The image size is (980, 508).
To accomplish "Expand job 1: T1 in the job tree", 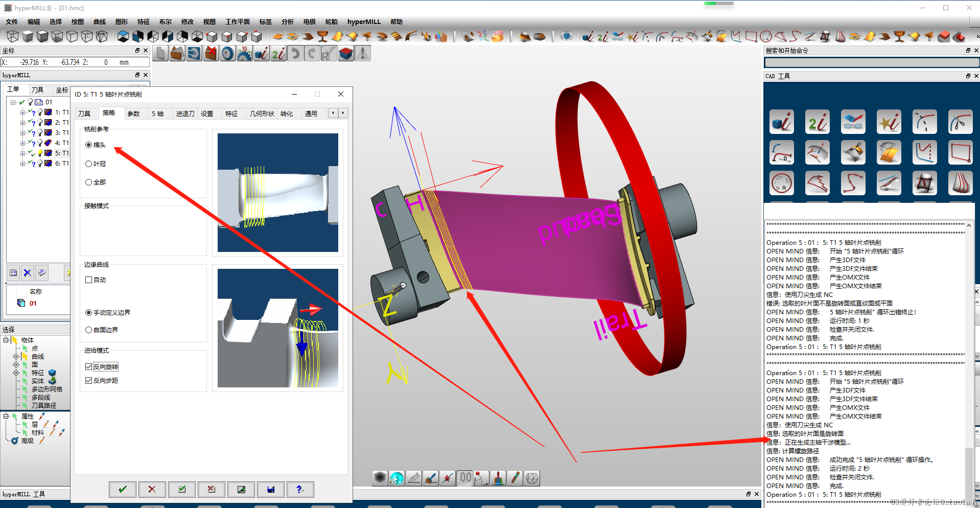I will pyautogui.click(x=22, y=112).
